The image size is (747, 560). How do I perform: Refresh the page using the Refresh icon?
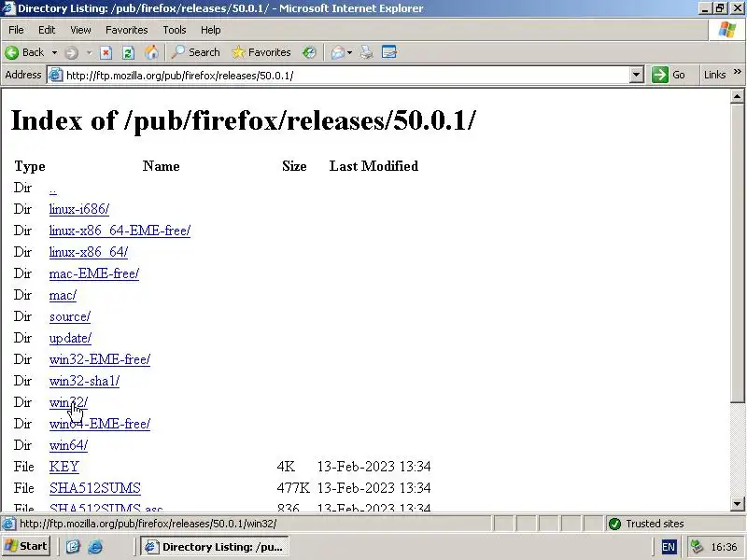pos(128,52)
